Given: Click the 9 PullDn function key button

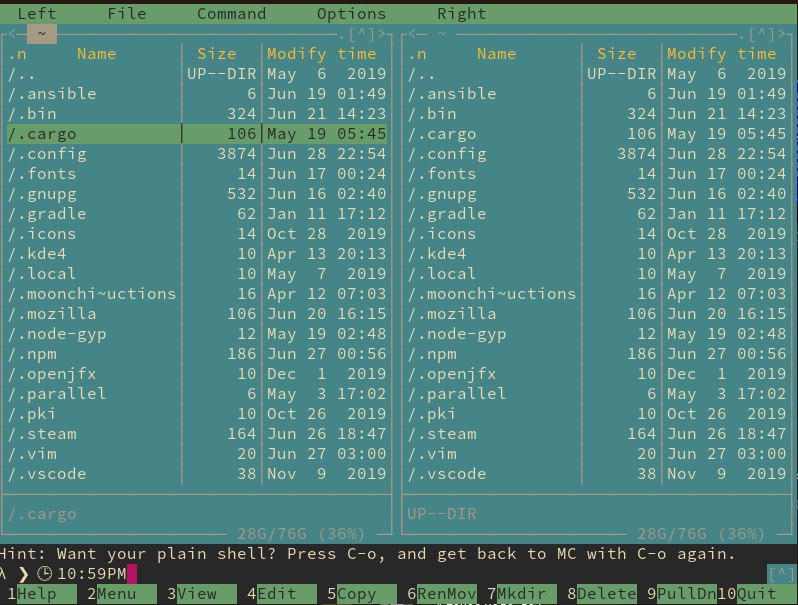Looking at the screenshot, I should (x=681, y=594).
